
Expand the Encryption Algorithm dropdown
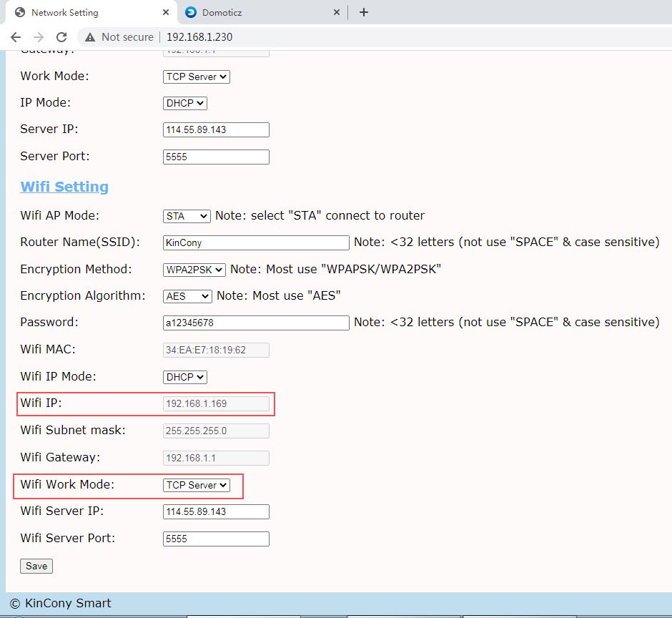pyautogui.click(x=187, y=296)
